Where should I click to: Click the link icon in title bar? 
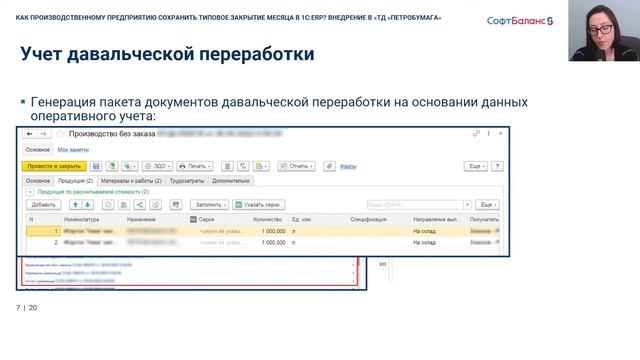pyautogui.click(x=476, y=133)
